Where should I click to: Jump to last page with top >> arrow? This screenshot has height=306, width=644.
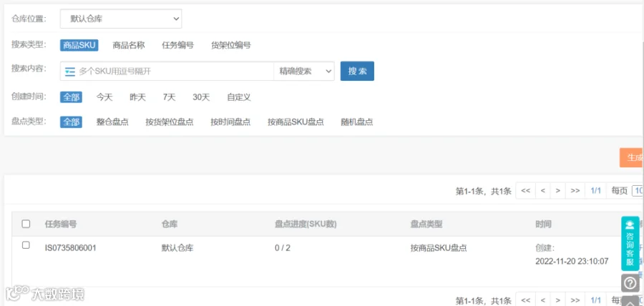[x=575, y=191]
